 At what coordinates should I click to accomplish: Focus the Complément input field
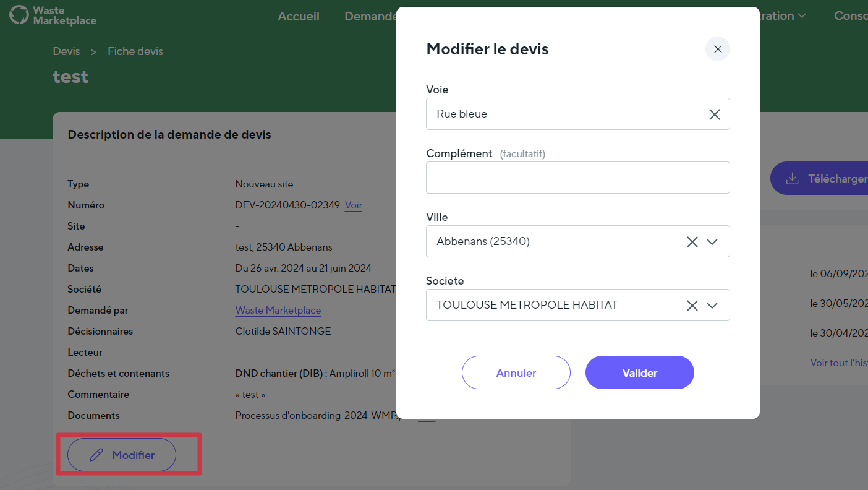[x=577, y=178]
